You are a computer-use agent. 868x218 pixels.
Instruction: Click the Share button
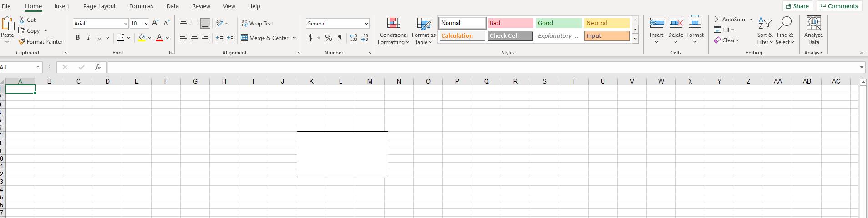click(797, 6)
